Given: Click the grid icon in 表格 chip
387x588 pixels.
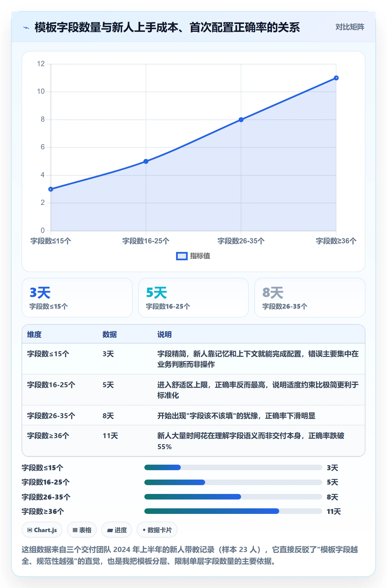Looking at the screenshot, I should (75, 530).
